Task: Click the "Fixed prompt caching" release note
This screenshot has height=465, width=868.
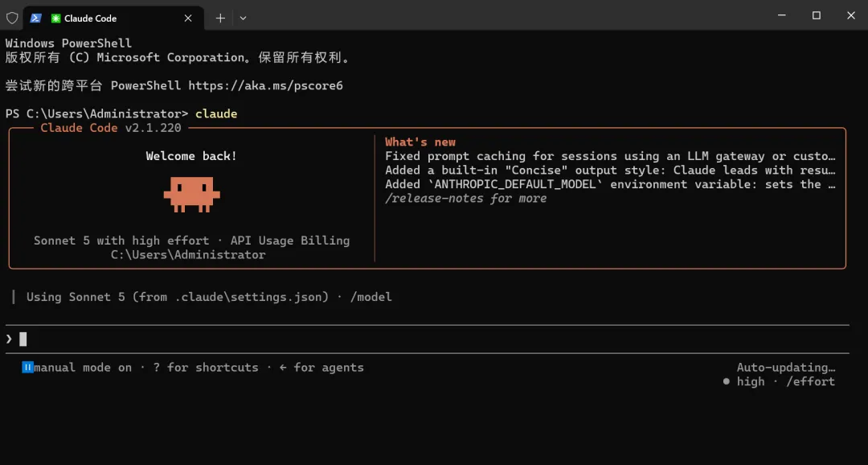Action: point(610,156)
